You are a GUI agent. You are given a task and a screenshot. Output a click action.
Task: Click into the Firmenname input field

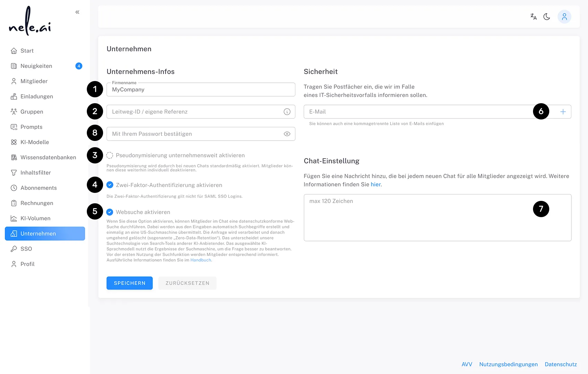[x=201, y=89]
